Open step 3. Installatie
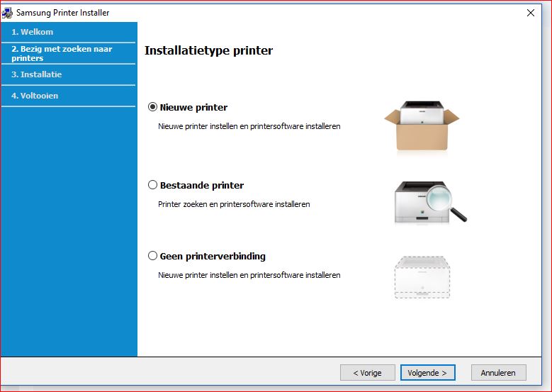The width and height of the screenshot is (552, 392). (37, 74)
